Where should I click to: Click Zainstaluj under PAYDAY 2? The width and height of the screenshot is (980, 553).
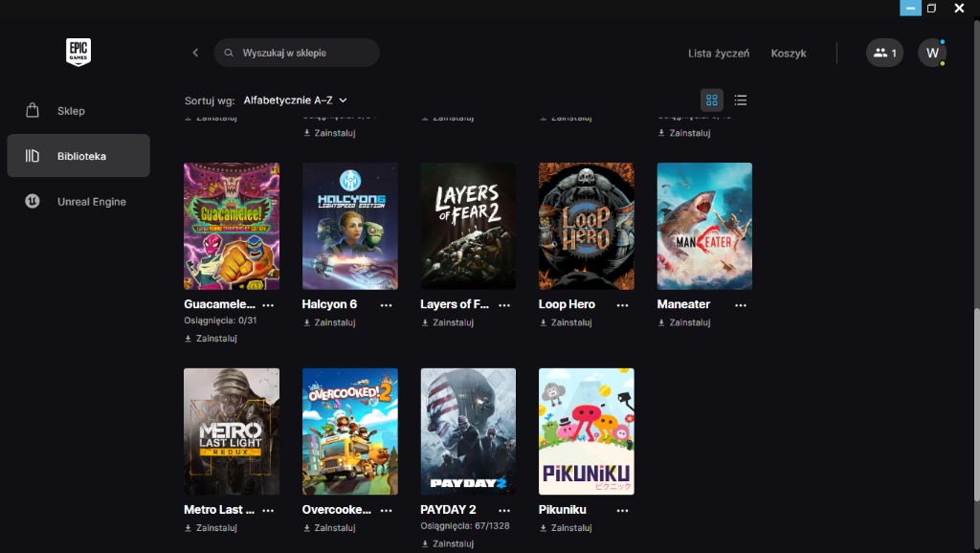[x=448, y=543]
